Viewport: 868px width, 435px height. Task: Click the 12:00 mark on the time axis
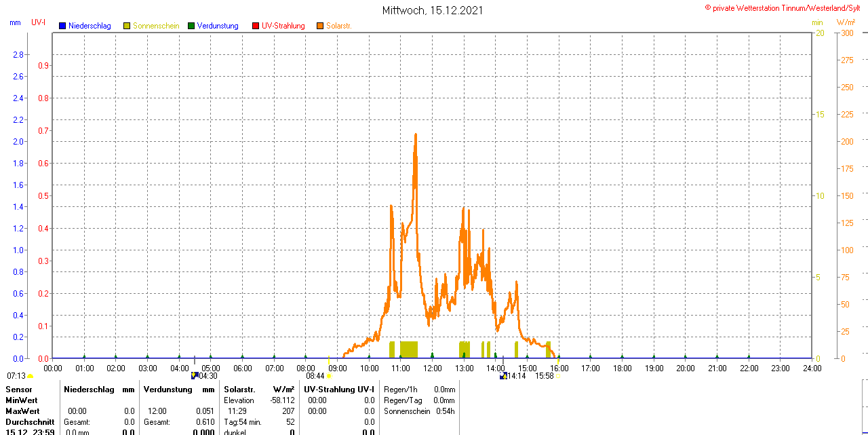(433, 368)
